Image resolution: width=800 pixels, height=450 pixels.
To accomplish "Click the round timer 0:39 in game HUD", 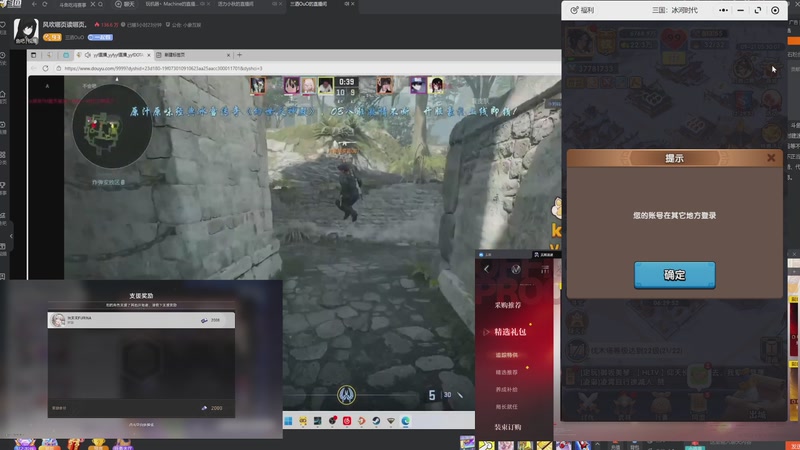I will pyautogui.click(x=346, y=82).
